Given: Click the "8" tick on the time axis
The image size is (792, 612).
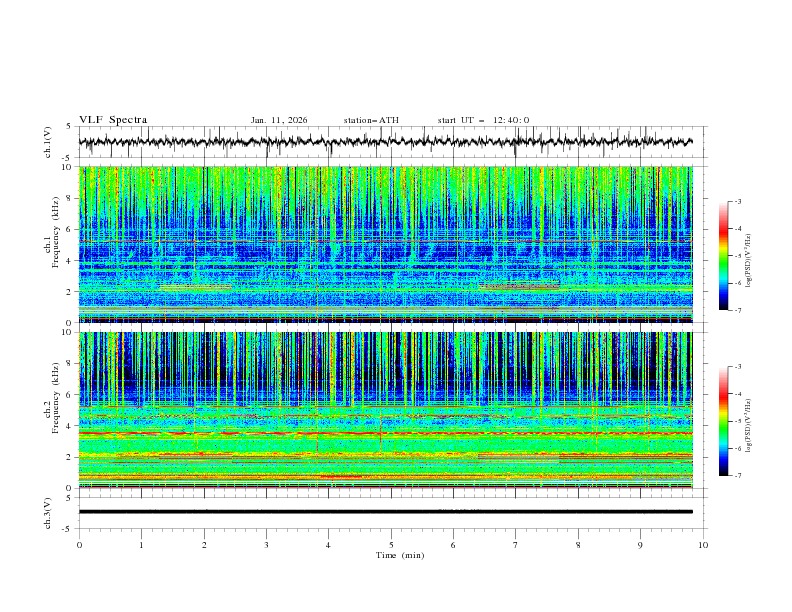Looking at the screenshot, I should (578, 545).
